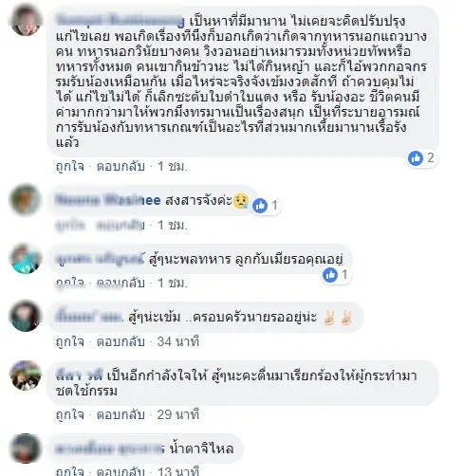Click the like icon on the สู้ๆนะพลทหาร comment

point(330,275)
